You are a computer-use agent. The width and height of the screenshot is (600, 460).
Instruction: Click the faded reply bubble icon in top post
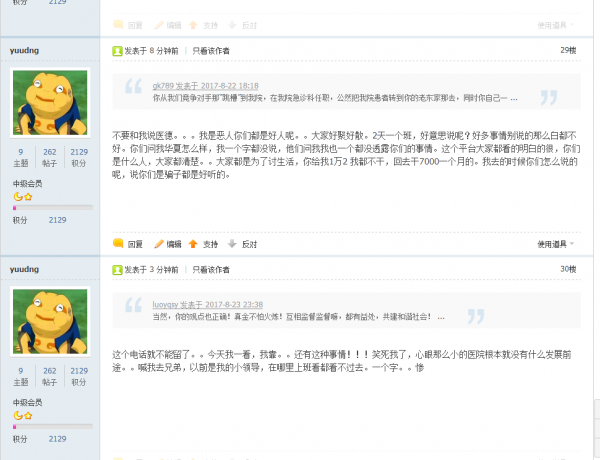point(118,24)
